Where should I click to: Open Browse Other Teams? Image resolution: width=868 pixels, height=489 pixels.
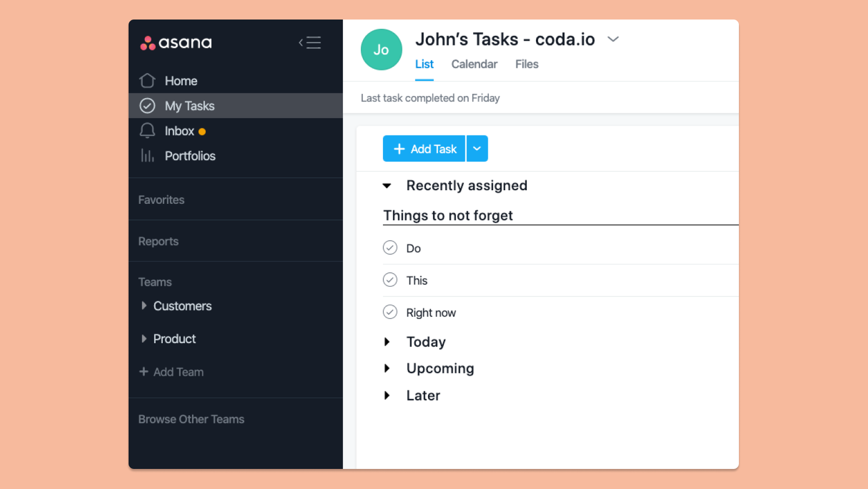click(191, 419)
